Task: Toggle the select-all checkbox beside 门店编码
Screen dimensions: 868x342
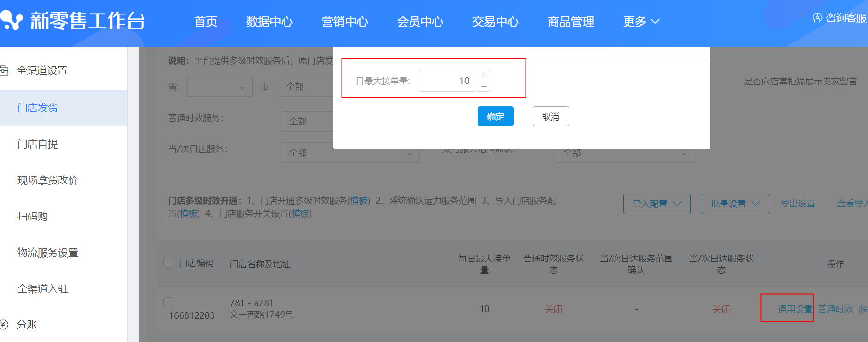Action: [x=169, y=263]
